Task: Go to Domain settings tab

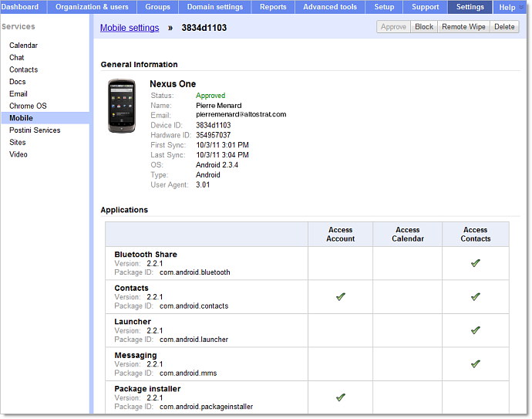Action: 215,7
